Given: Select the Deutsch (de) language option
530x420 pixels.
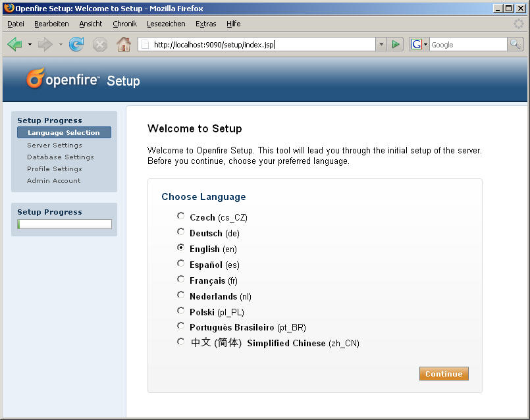Looking at the screenshot, I should click(181, 232).
